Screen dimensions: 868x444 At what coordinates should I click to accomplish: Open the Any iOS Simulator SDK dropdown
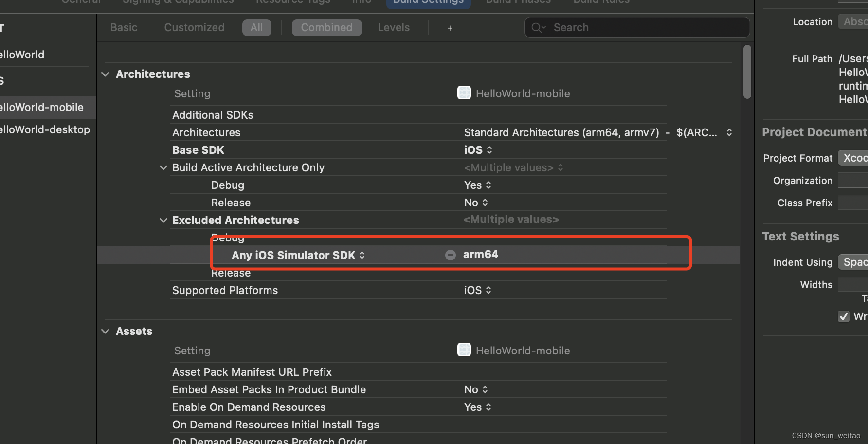[x=362, y=255]
